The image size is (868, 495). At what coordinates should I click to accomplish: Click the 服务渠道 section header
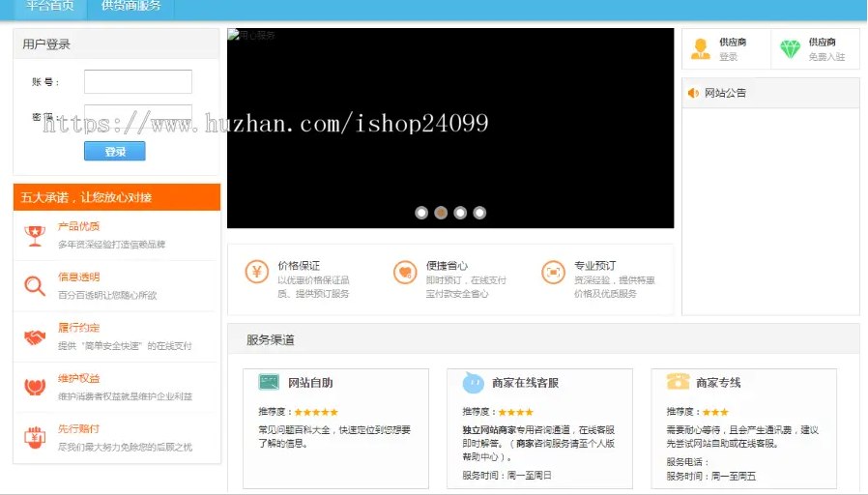[543, 339]
